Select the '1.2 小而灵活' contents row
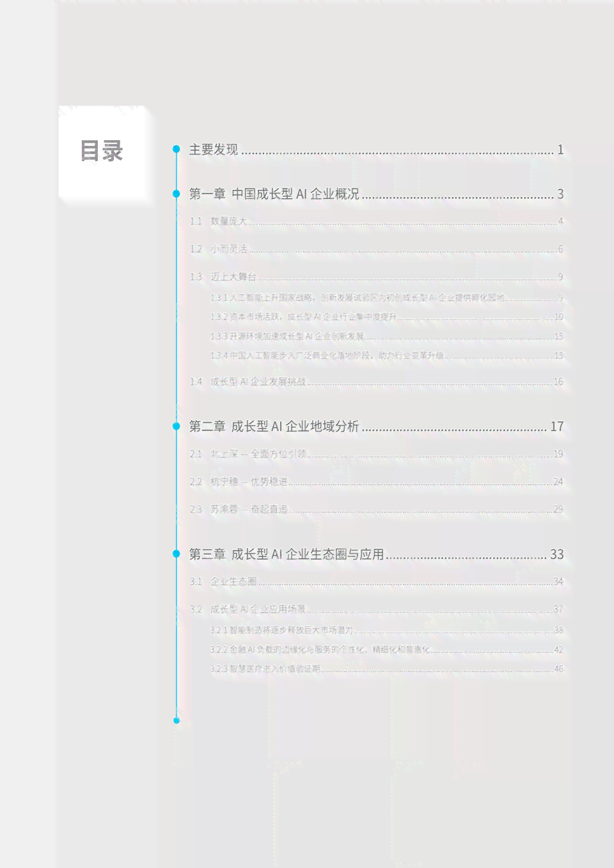Screen dimensions: 614x868 [x=376, y=249]
